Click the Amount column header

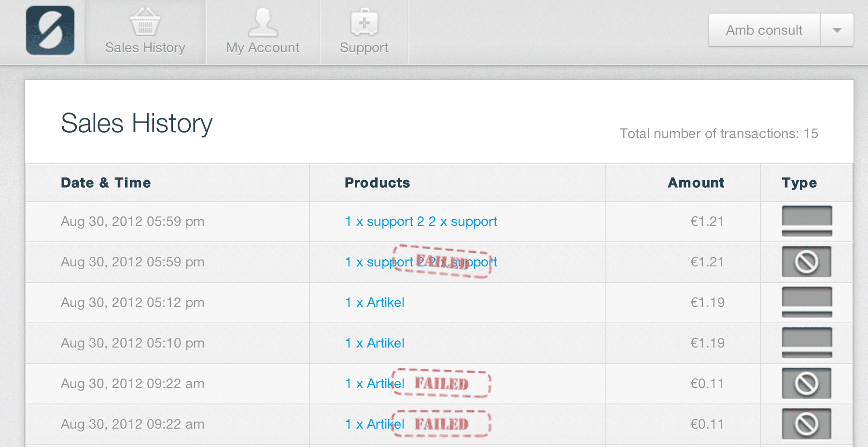coord(696,183)
